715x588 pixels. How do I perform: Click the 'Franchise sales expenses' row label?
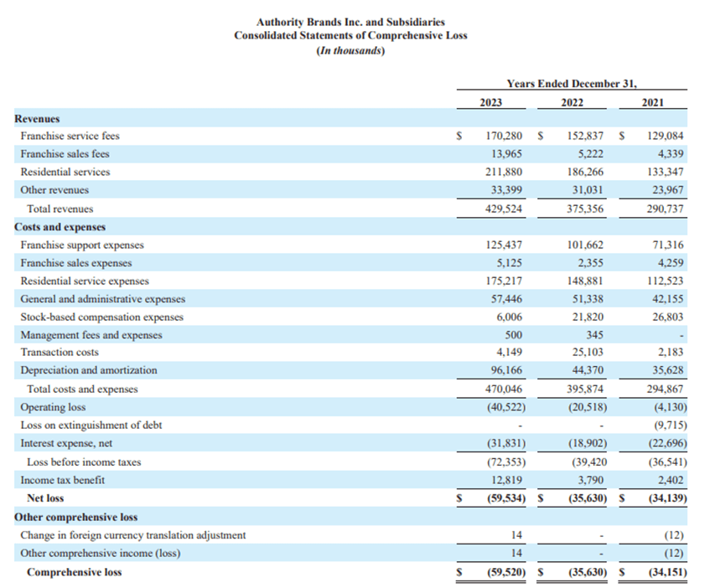coord(76,263)
